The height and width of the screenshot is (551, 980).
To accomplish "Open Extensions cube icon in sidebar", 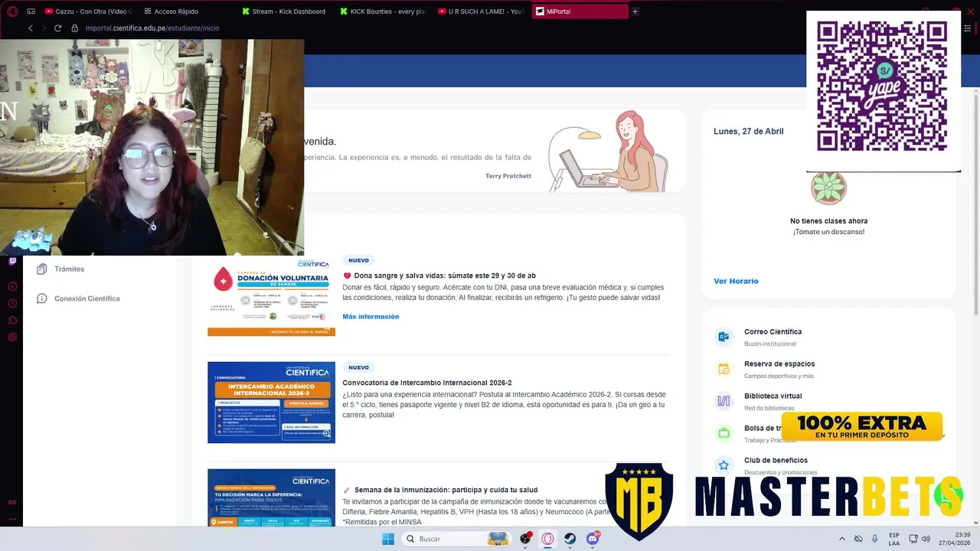I will click(12, 320).
